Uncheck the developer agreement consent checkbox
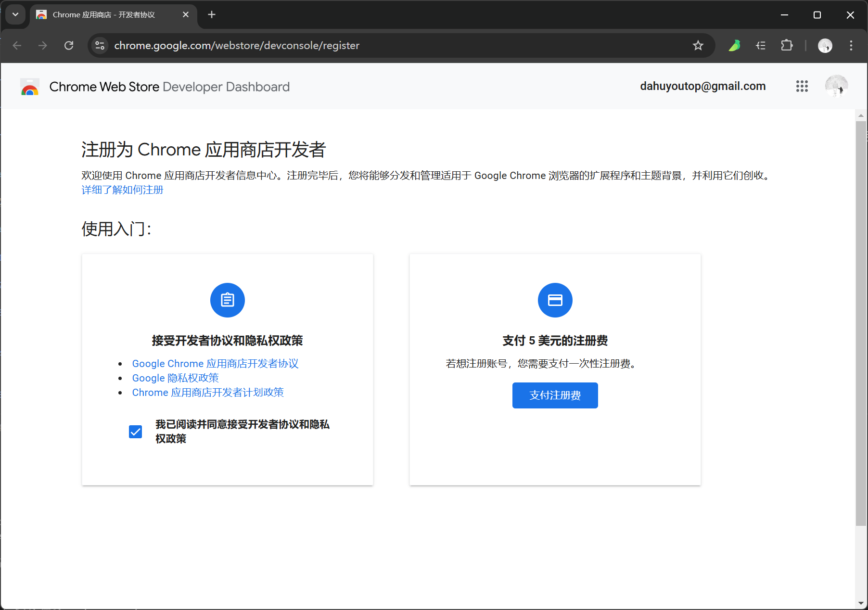Viewport: 868px width, 610px height. pos(136,432)
